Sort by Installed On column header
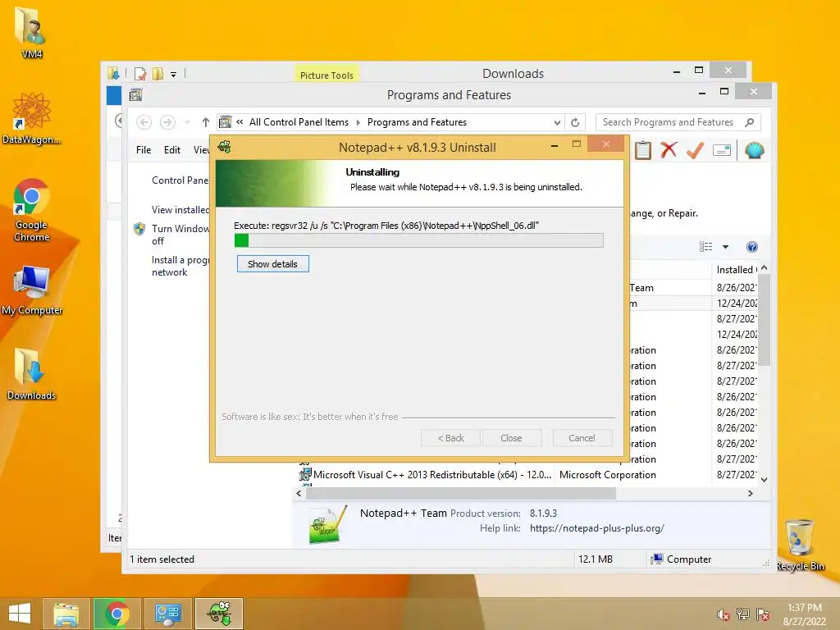The image size is (840, 630). (735, 270)
